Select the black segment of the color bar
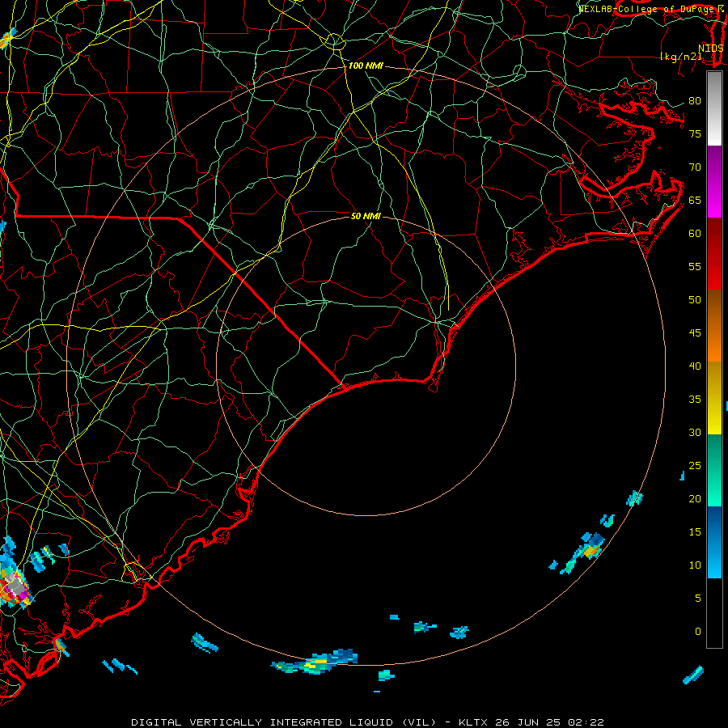728x728 pixels. [x=714, y=612]
